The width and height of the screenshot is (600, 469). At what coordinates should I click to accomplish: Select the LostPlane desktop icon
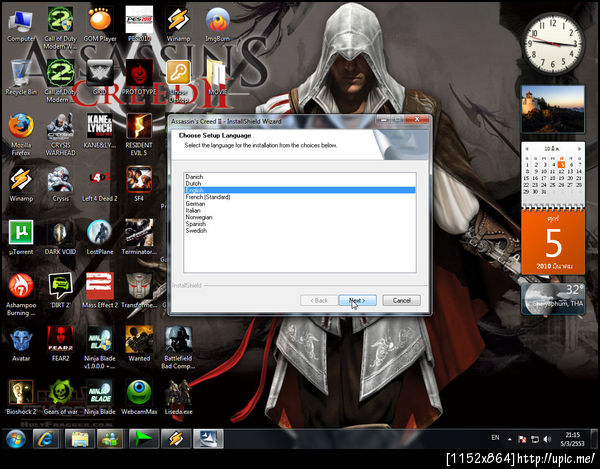100,238
